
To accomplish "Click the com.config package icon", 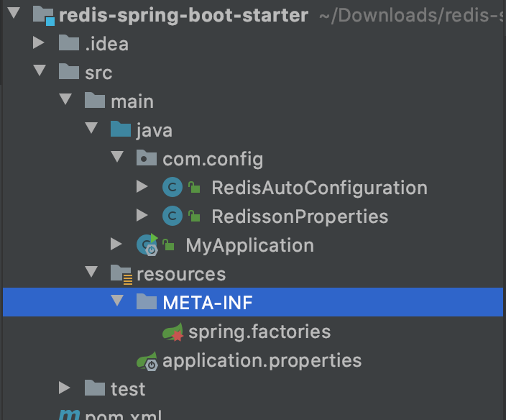I will click(x=146, y=157).
